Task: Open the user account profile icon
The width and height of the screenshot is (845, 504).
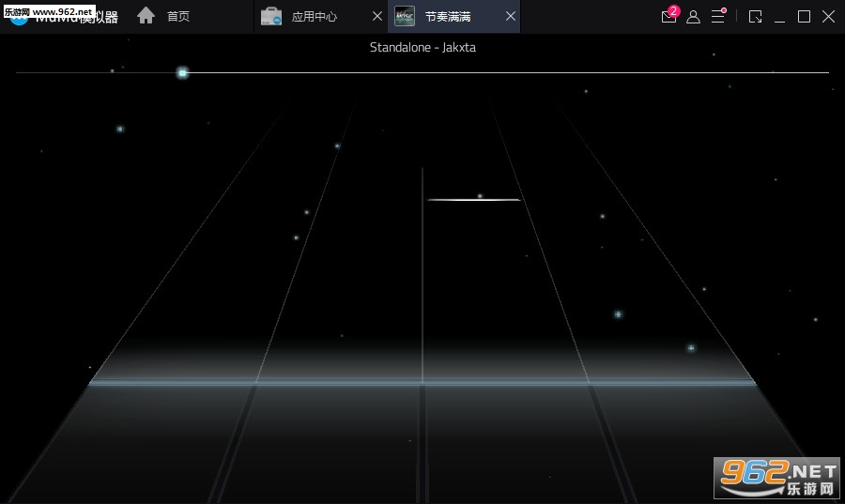Action: tap(693, 17)
